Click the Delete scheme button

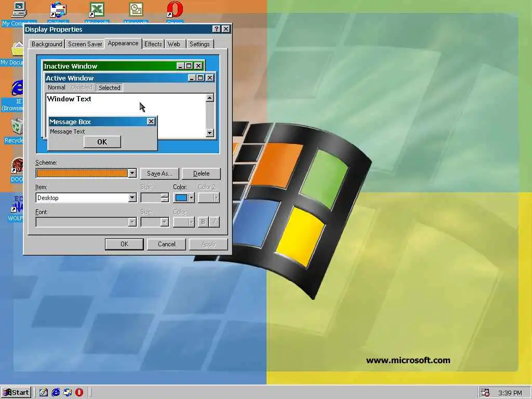coord(201,174)
